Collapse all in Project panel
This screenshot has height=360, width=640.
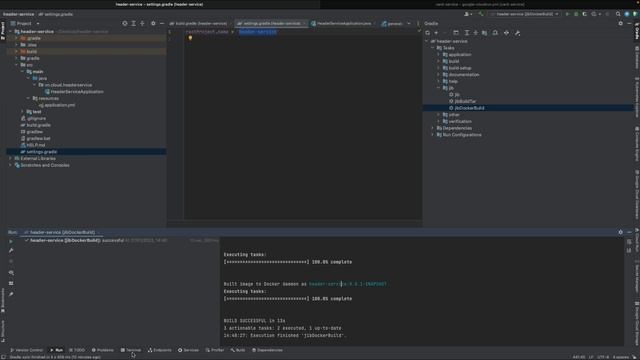[x=142, y=23]
